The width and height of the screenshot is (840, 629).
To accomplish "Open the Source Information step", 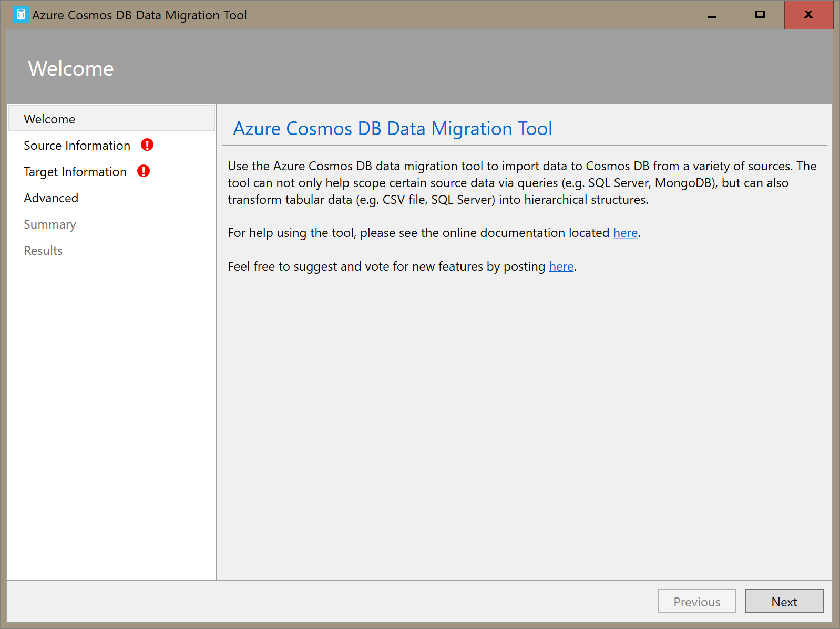I will point(77,146).
